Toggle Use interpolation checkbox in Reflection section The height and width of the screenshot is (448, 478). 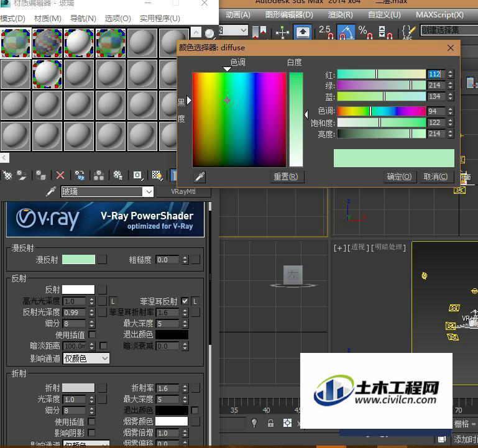(x=92, y=335)
